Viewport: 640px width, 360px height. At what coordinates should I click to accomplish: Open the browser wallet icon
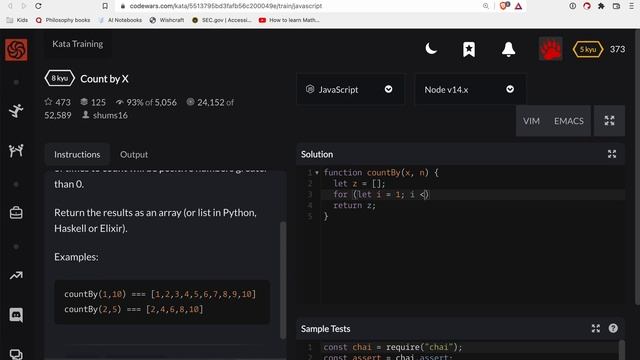(616, 6)
